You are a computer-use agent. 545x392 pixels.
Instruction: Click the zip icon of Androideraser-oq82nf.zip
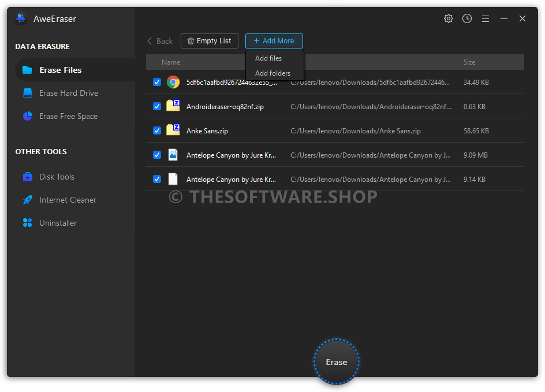173,105
